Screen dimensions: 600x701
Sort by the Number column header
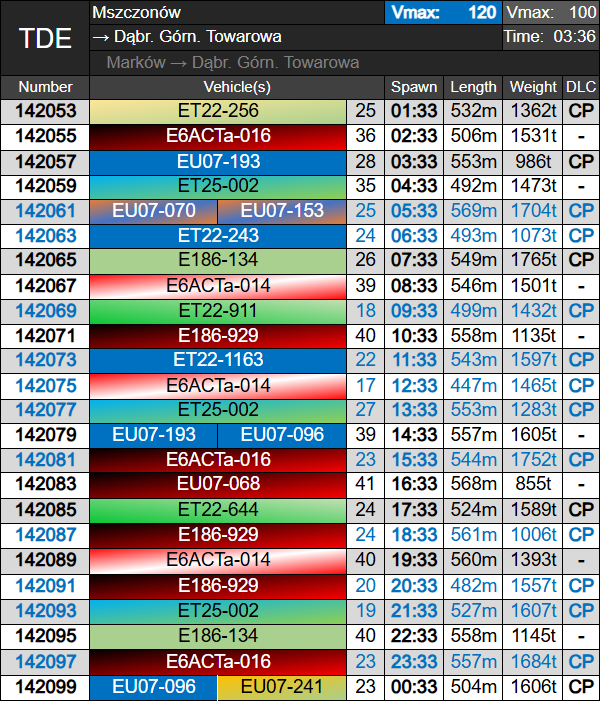point(45,87)
